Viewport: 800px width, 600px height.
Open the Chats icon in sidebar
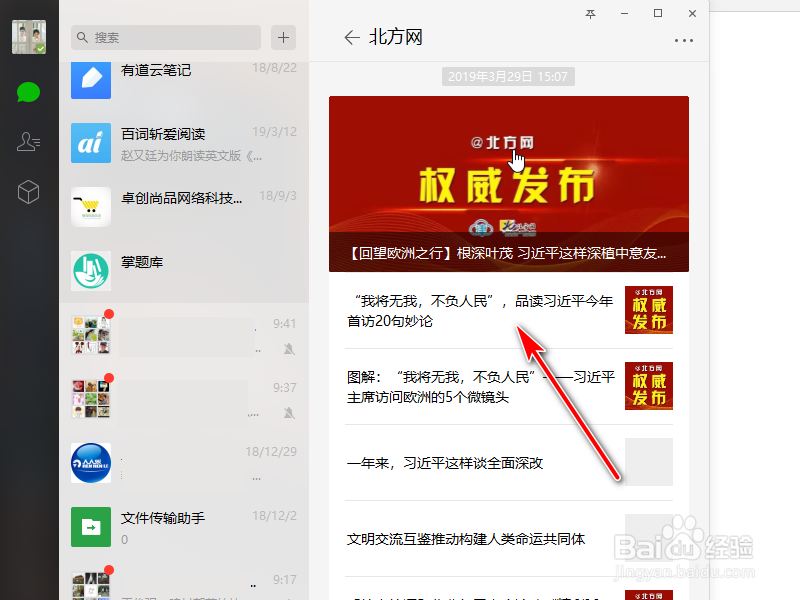[28, 93]
